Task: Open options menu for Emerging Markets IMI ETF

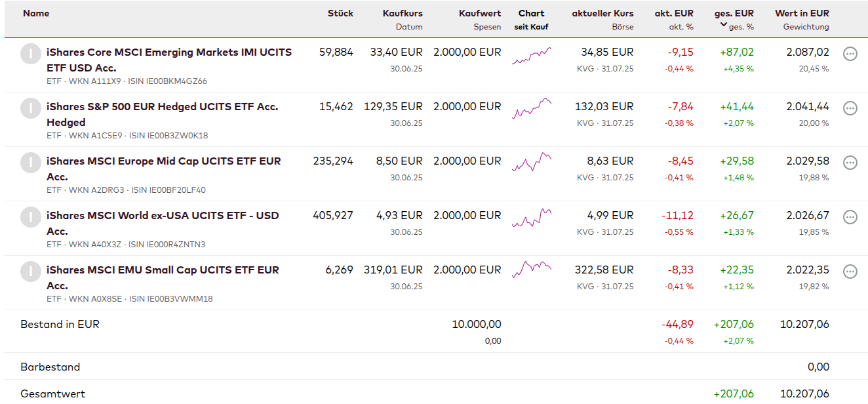Action: (850, 54)
